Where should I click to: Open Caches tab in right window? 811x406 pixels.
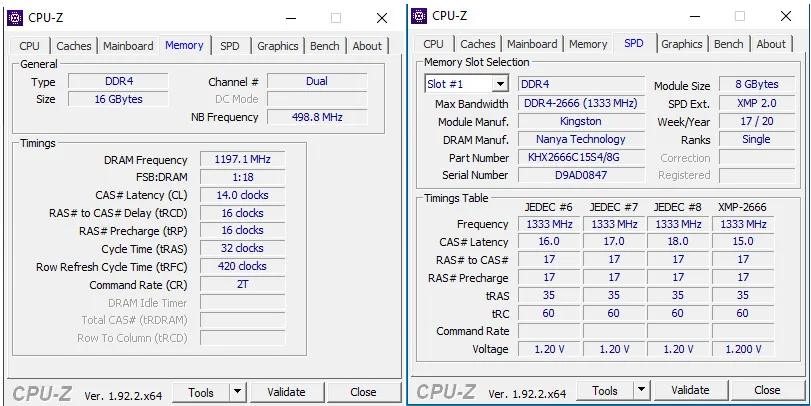[477, 44]
